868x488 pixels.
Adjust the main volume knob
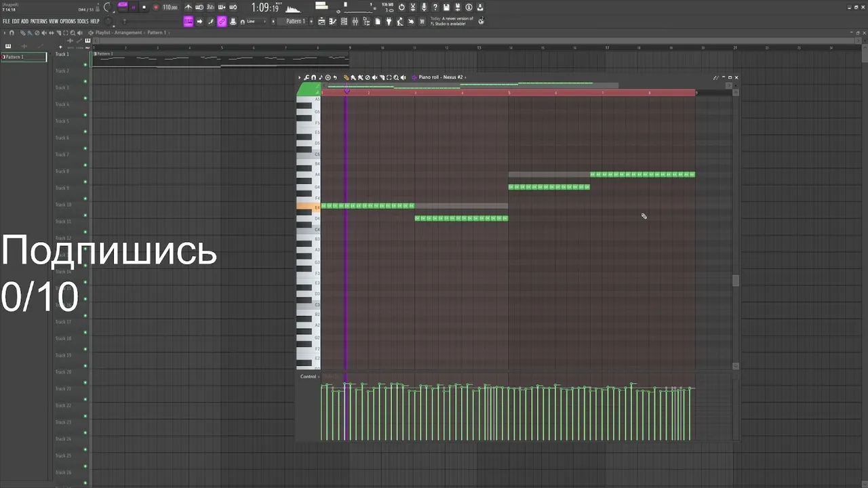coord(108,7)
